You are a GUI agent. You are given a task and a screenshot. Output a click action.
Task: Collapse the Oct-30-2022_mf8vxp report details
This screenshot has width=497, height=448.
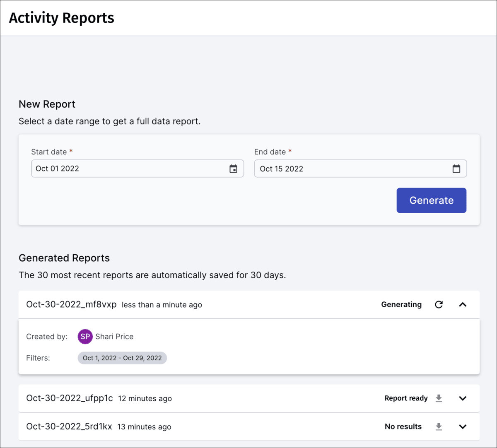click(463, 305)
